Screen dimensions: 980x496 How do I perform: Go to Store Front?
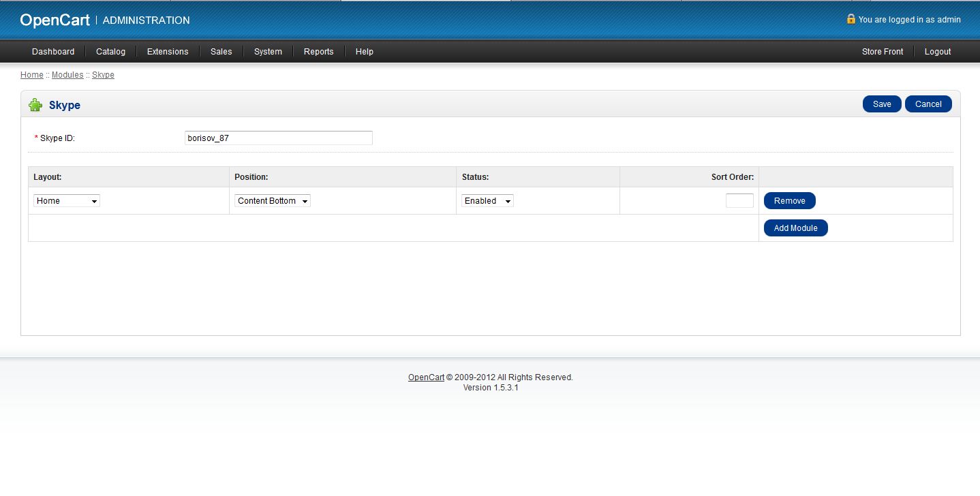click(883, 52)
